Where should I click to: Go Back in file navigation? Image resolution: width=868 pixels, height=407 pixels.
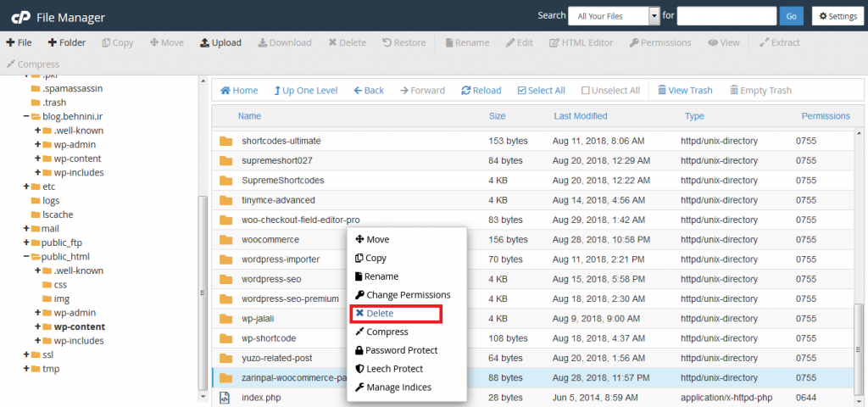pos(369,90)
